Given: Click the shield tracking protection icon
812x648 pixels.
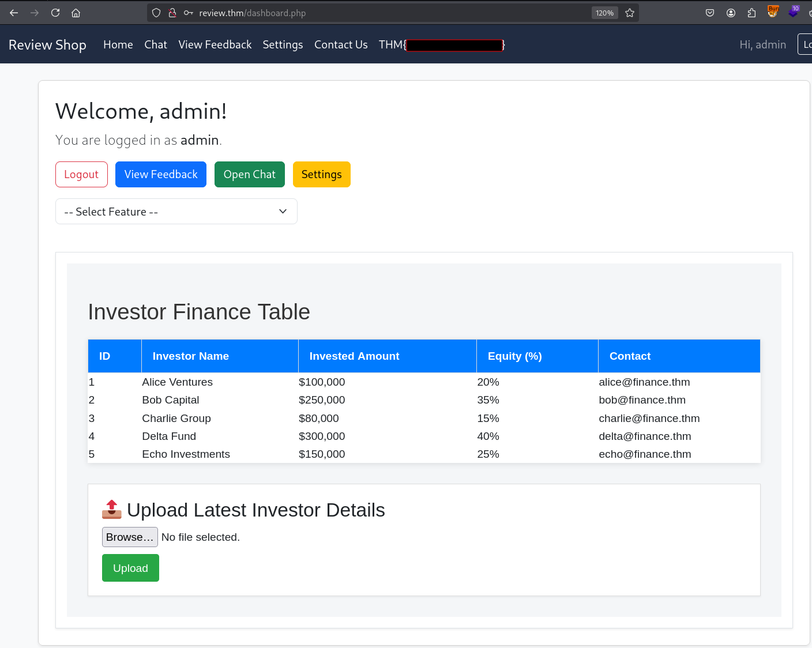Looking at the screenshot, I should [156, 13].
